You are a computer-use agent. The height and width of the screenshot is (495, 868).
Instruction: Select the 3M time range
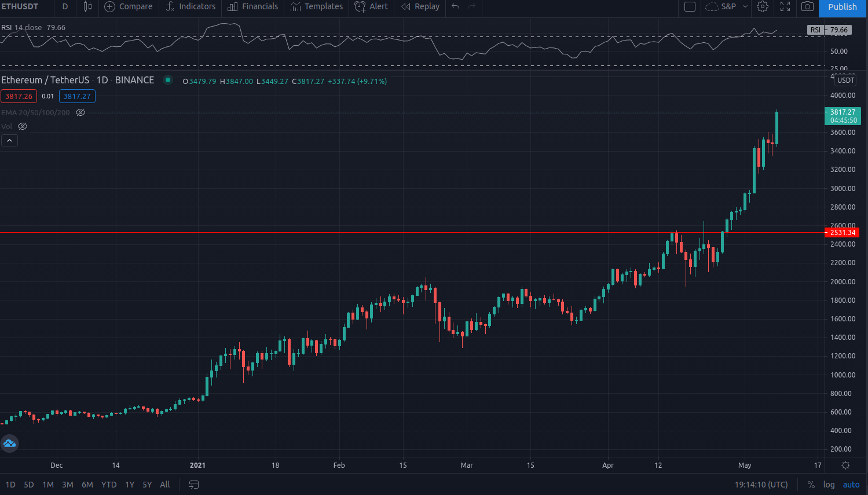point(68,485)
